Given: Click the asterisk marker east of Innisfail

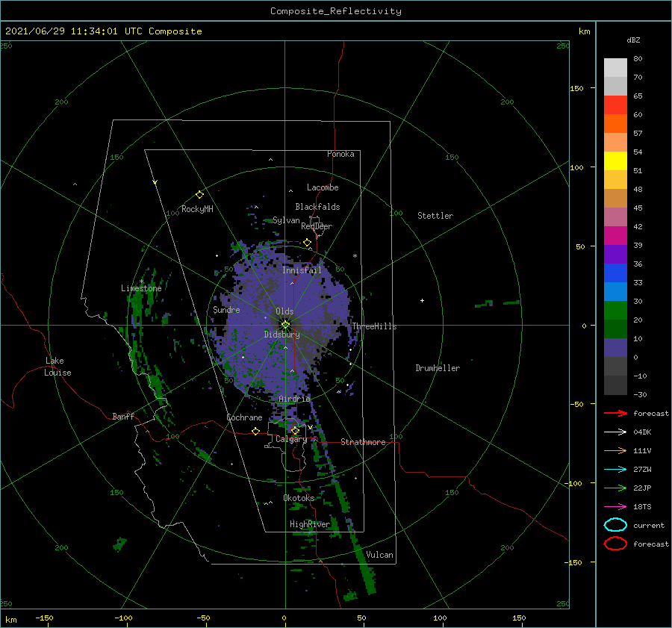Looking at the screenshot, I should (x=355, y=256).
